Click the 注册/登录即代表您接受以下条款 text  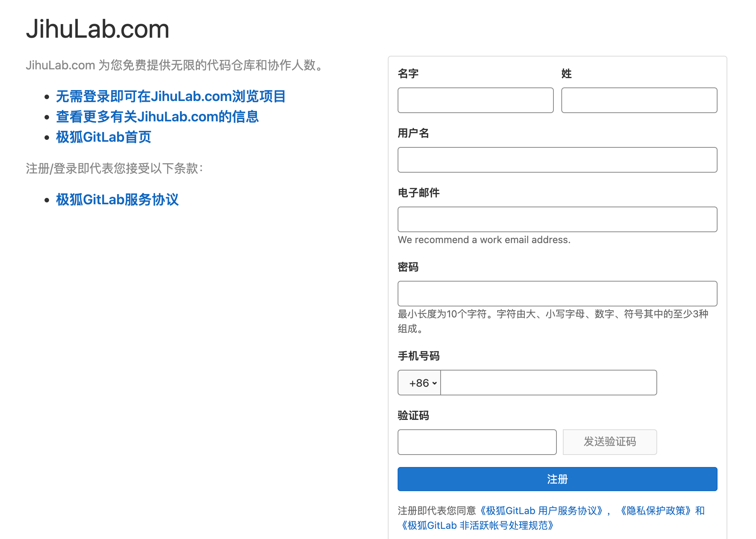click(115, 168)
